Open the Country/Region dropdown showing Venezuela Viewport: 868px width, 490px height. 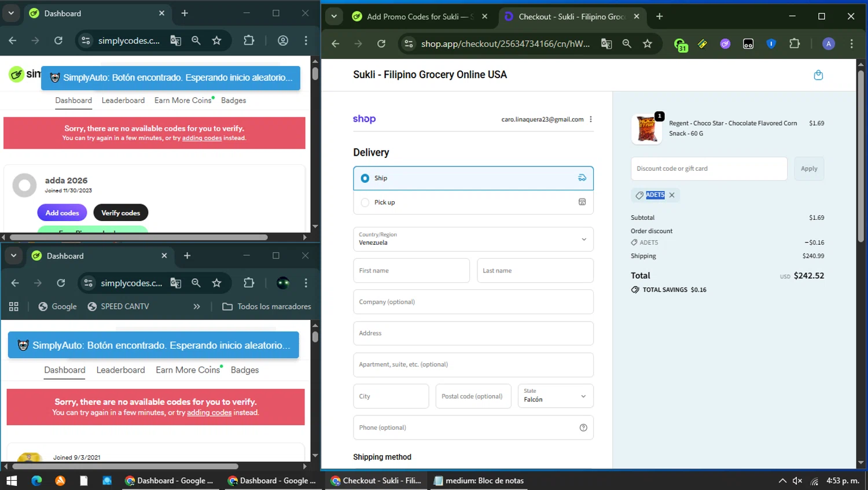pyautogui.click(x=473, y=239)
